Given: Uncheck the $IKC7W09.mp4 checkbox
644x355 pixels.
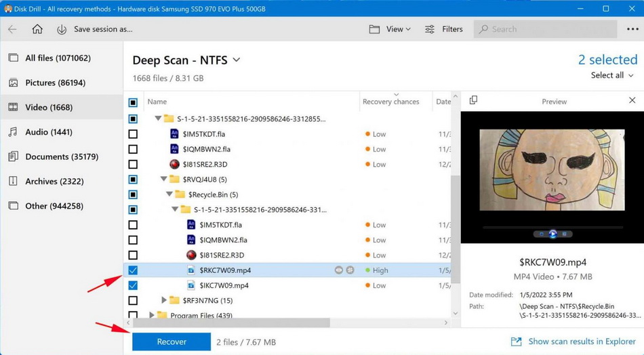Looking at the screenshot, I should [133, 285].
